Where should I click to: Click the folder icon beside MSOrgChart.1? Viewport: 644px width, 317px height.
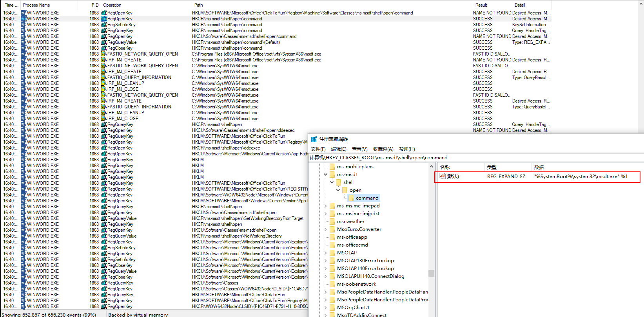[332, 308]
